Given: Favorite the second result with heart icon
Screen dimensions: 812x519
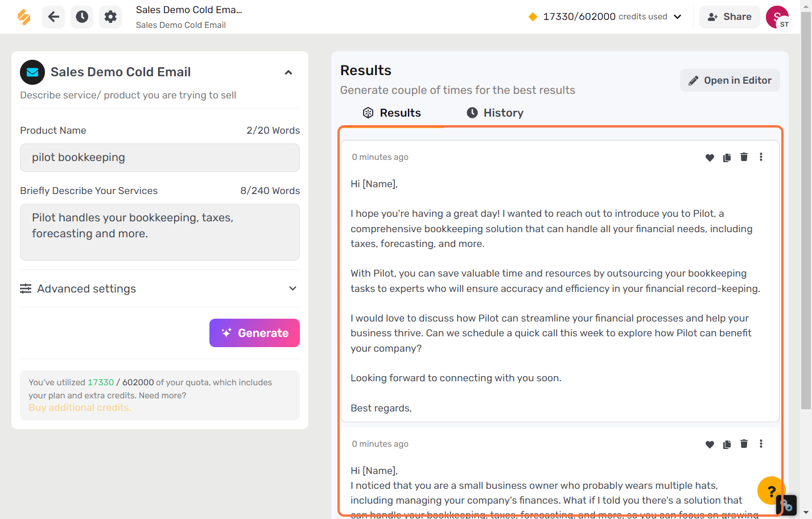Looking at the screenshot, I should pyautogui.click(x=710, y=444).
